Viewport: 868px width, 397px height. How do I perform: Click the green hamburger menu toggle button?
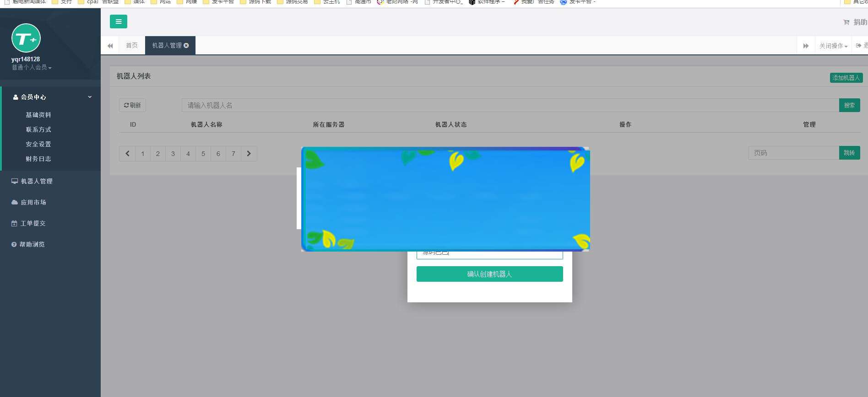118,21
